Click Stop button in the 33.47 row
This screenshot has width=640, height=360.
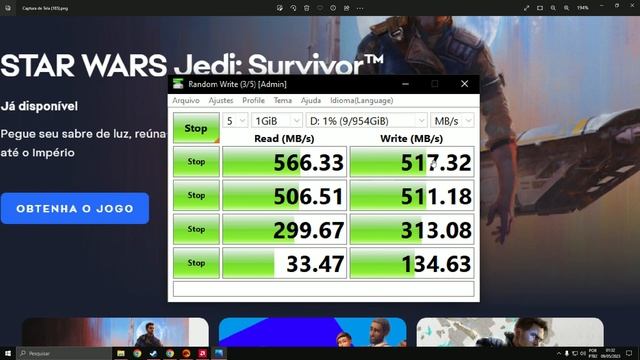[x=196, y=263]
